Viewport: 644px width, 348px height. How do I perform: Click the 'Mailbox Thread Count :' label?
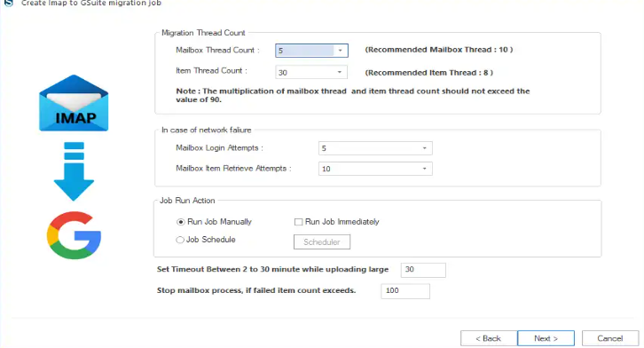(217, 50)
